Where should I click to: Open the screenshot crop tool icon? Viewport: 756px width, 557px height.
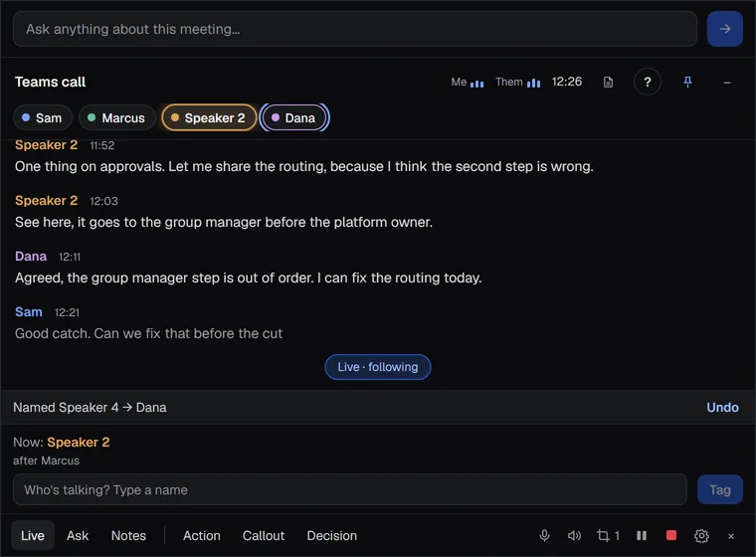(608, 535)
